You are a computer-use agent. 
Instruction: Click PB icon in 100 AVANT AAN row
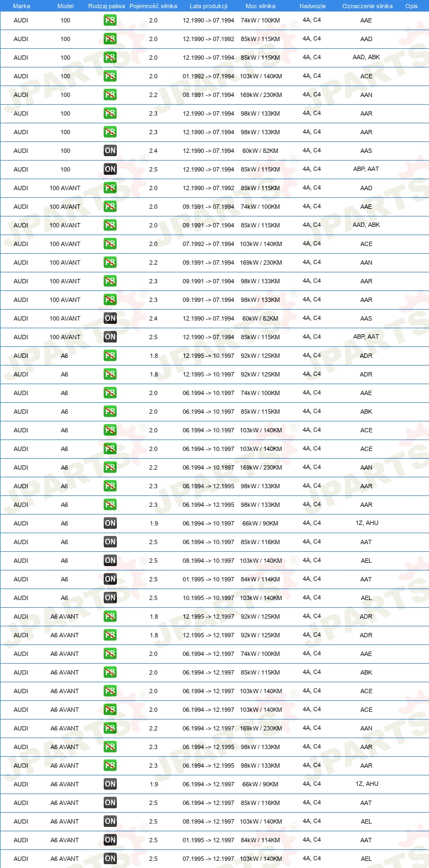[x=110, y=262]
